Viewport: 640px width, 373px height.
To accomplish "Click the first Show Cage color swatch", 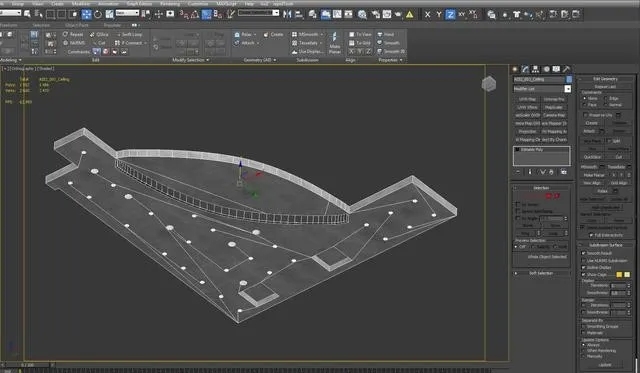I will click(x=619, y=275).
